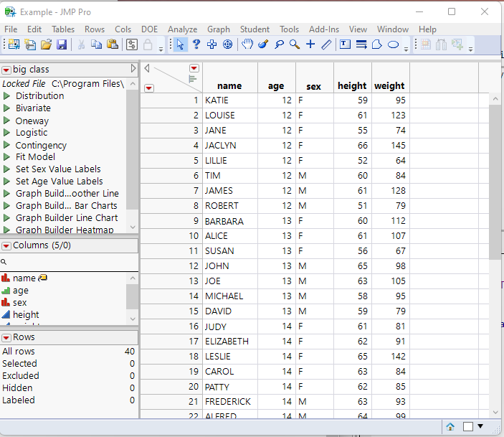Run the Distribution script green triangle

pos(6,96)
